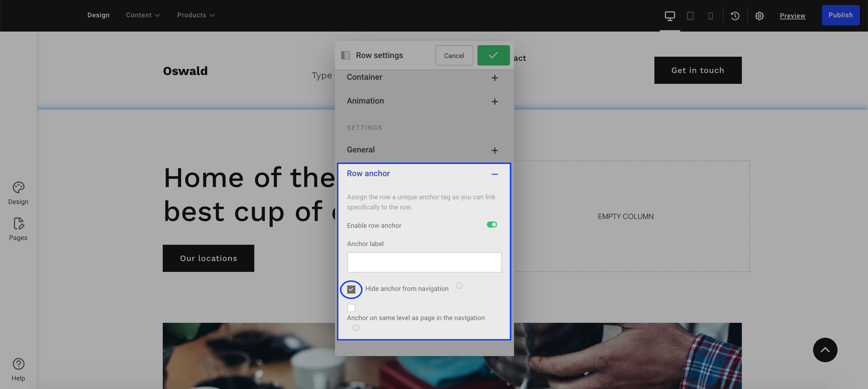Publish the site
The height and width of the screenshot is (389, 868).
pyautogui.click(x=841, y=15)
